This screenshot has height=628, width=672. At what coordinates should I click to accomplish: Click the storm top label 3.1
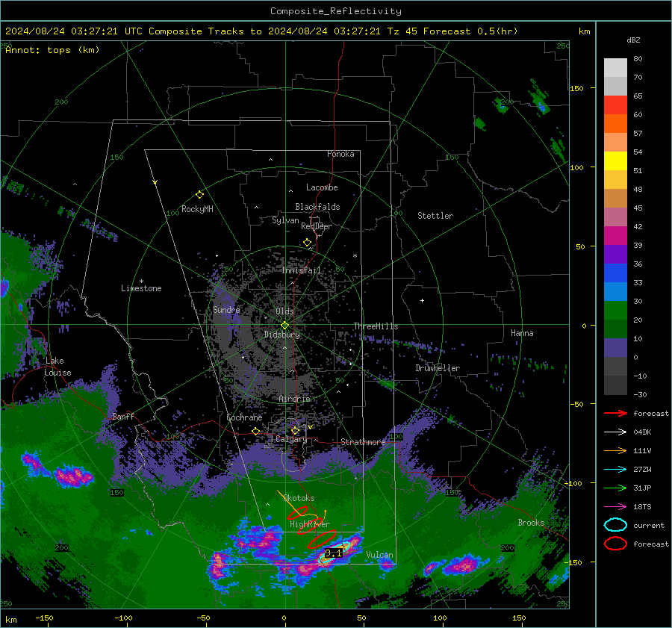tap(333, 553)
